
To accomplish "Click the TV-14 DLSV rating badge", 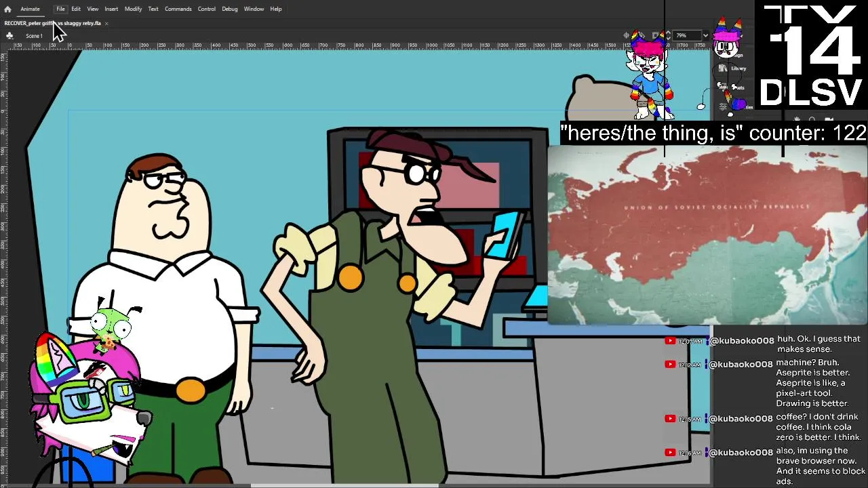I will 812,56.
